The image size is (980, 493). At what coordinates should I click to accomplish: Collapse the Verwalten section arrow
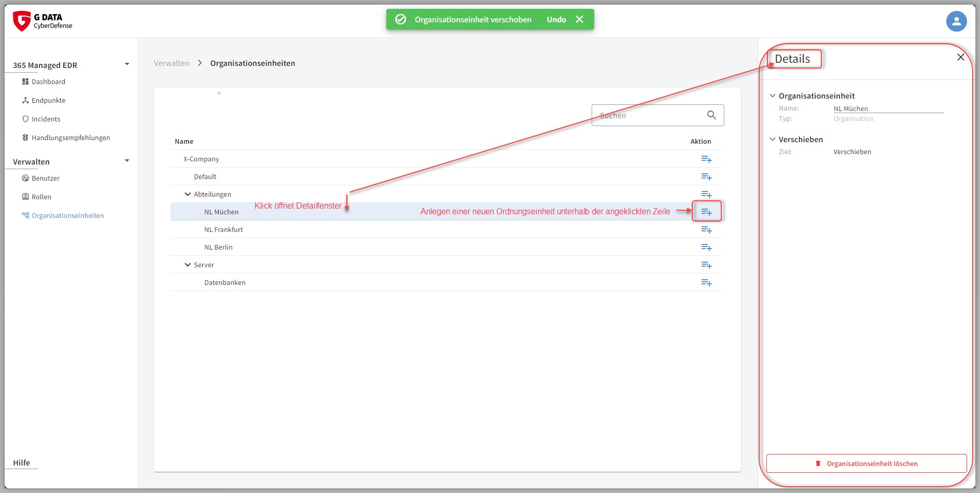127,161
